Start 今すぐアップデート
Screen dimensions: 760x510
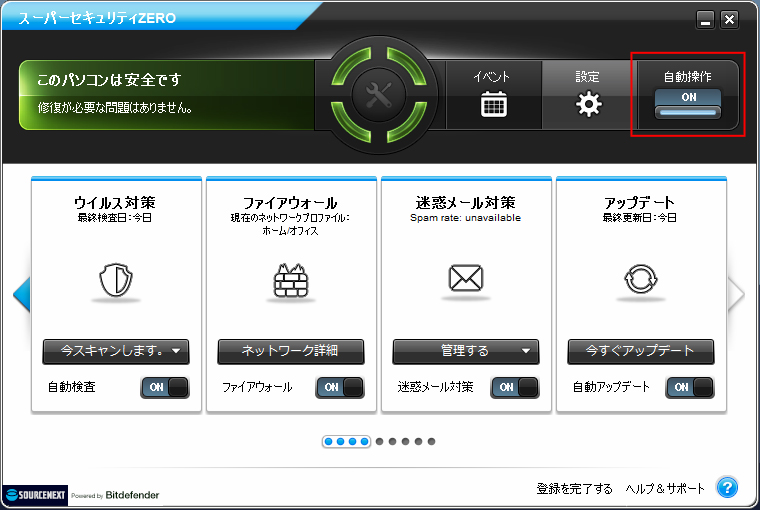[641, 351]
